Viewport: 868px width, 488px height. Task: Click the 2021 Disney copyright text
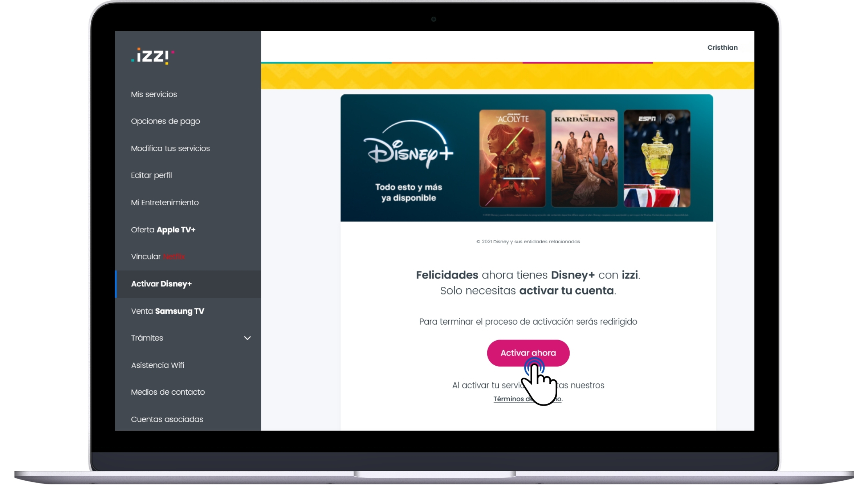pyautogui.click(x=528, y=242)
